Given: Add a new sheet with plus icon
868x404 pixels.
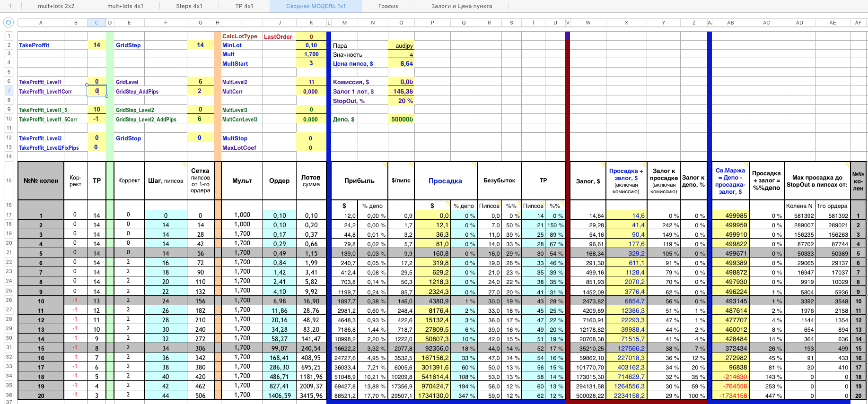Looking at the screenshot, I should [x=10, y=6].
